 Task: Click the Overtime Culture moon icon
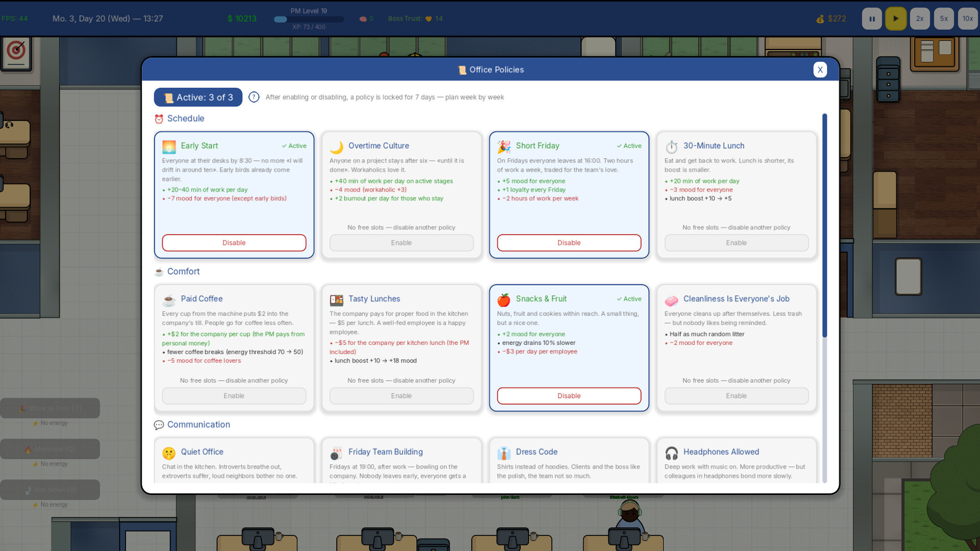(x=336, y=147)
